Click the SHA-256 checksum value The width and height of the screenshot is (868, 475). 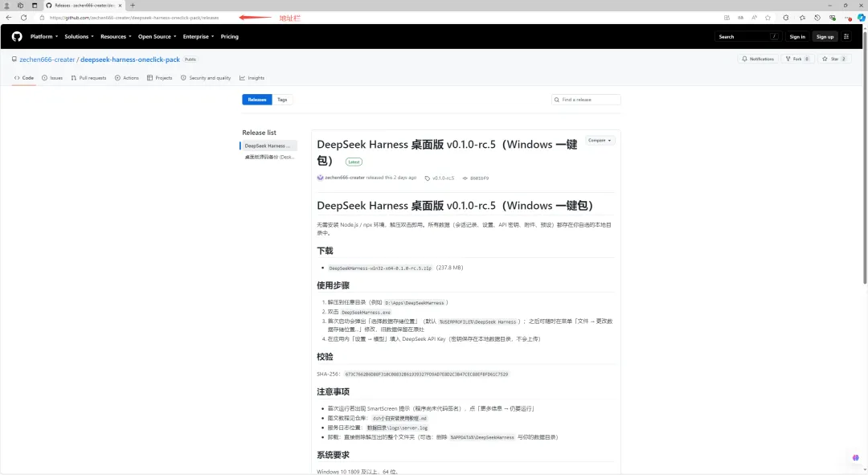pyautogui.click(x=426, y=375)
